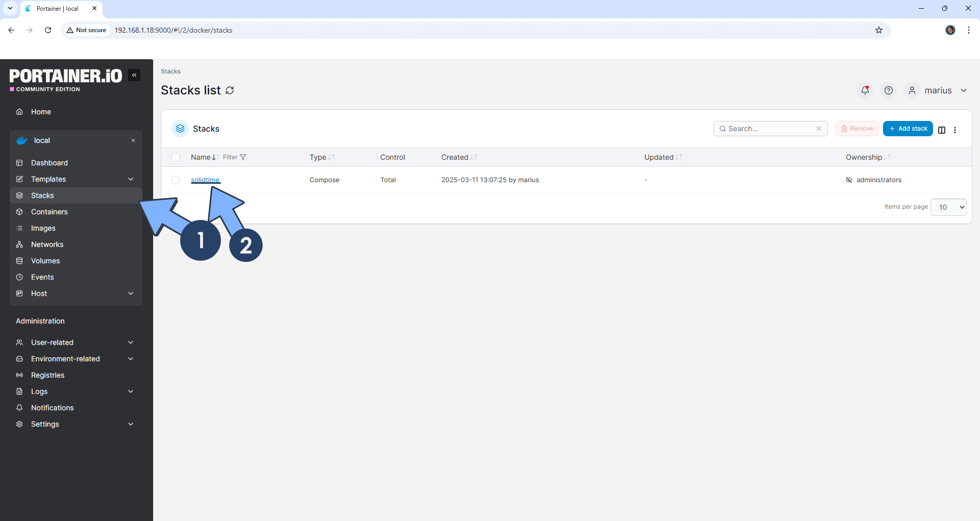
Task: Click the help question mark icon
Action: [889, 90]
